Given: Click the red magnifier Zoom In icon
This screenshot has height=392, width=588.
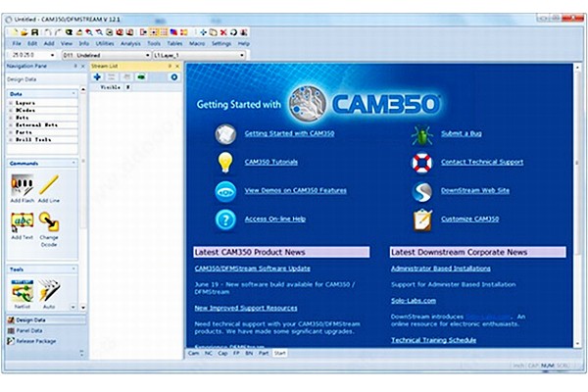Looking at the screenshot, I should [89, 32].
